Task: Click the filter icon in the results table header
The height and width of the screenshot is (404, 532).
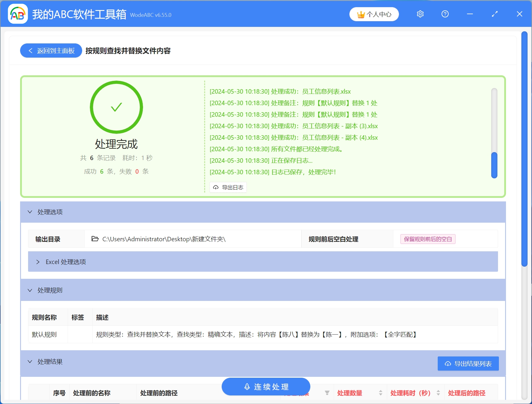Action: coord(327,393)
